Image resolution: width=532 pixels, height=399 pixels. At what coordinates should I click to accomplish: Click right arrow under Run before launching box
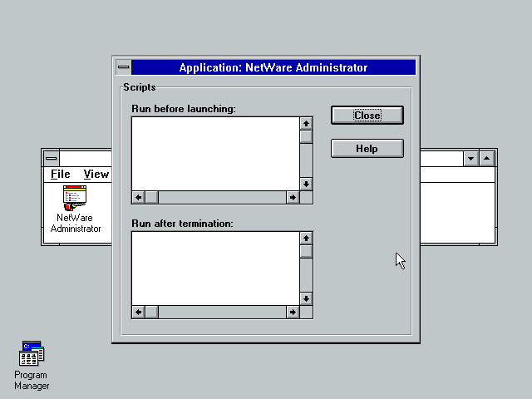(x=293, y=197)
